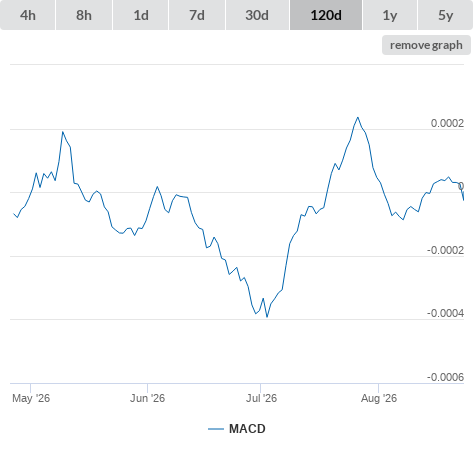The width and height of the screenshot is (474, 455).
Task: Toggle the MACD legend entry
Action: click(x=237, y=429)
